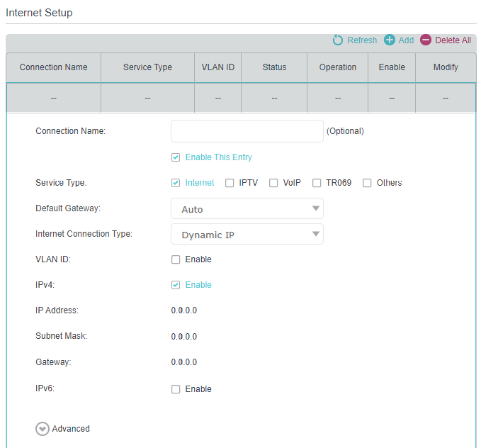The width and height of the screenshot is (481, 448).
Task: Check the VoIP service type checkbox
Action: [273, 183]
